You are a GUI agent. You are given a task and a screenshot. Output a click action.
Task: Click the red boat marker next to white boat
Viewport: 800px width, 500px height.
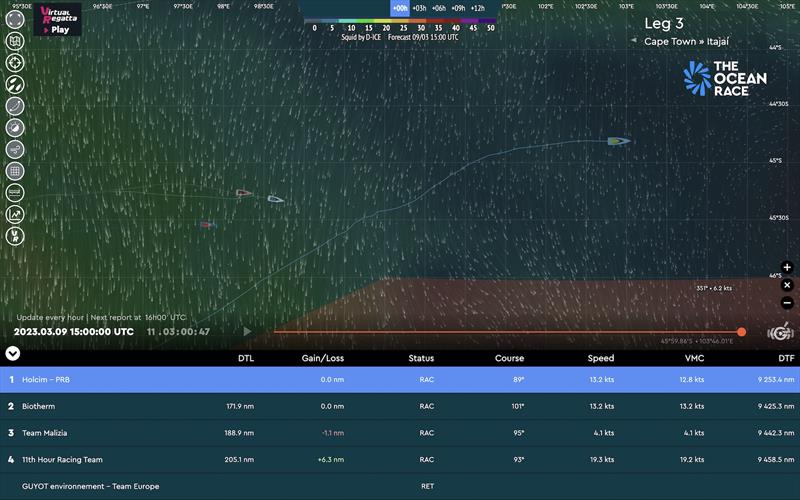pos(244,193)
